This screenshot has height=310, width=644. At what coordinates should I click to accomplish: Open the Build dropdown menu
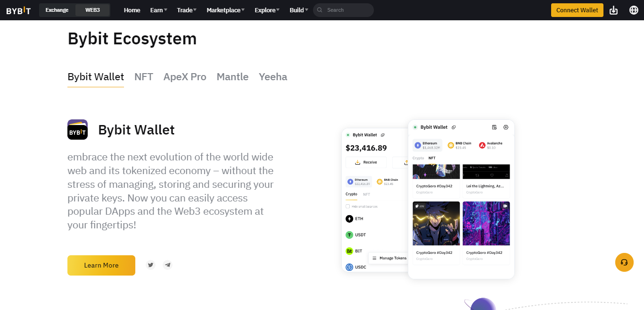point(298,10)
